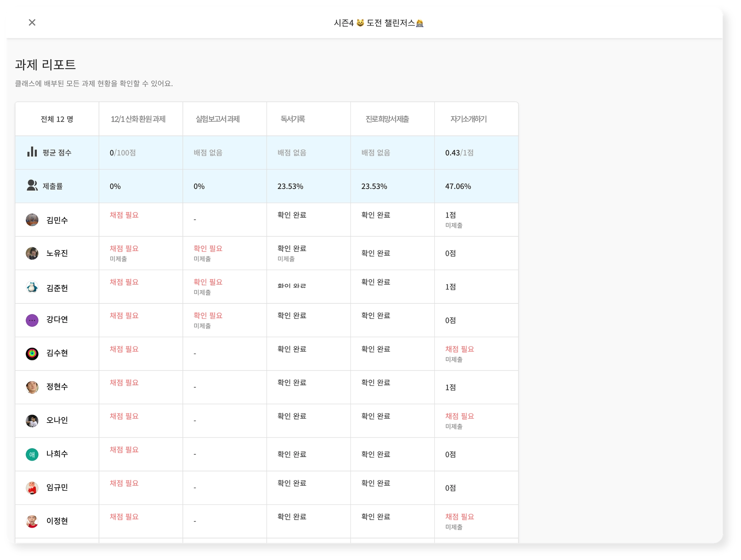Open 정현수's 1점 score cell

tap(450, 387)
